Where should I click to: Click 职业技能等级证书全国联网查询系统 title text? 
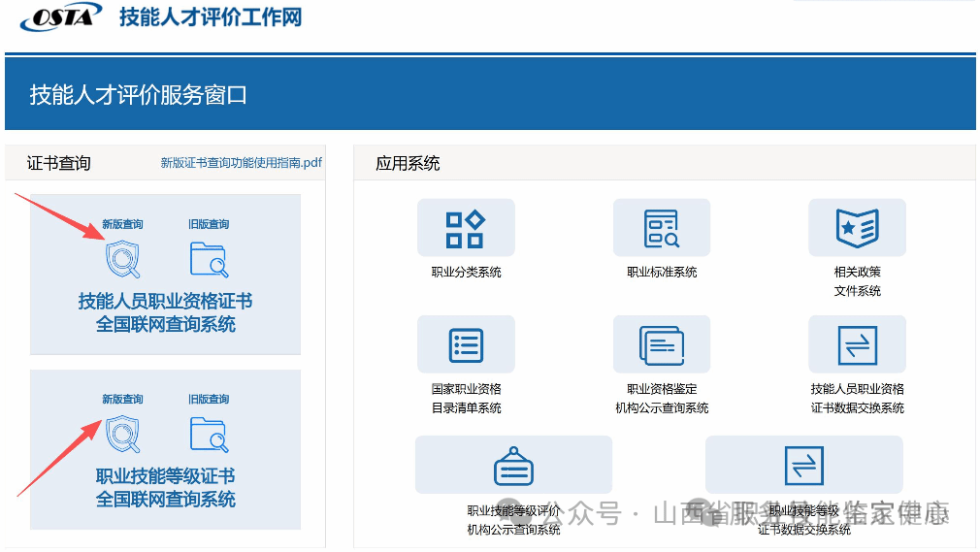point(165,488)
